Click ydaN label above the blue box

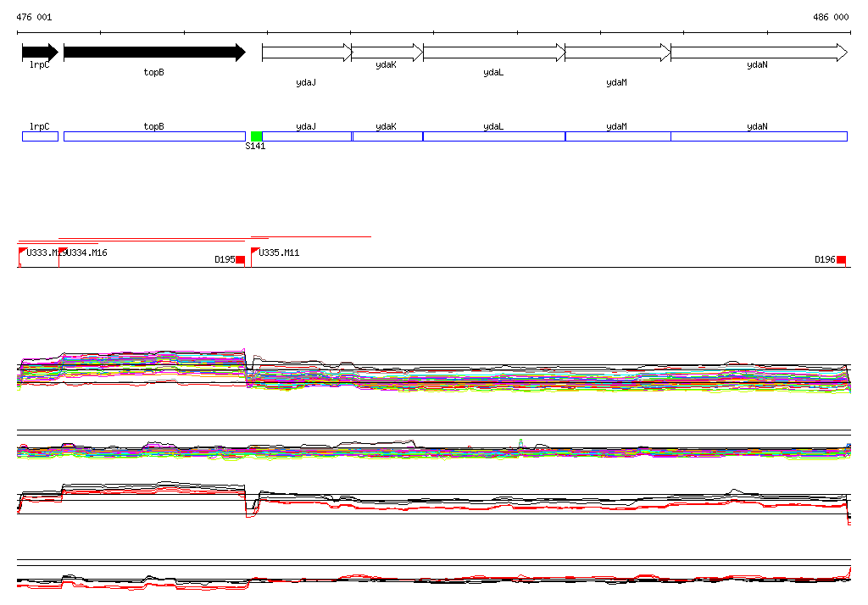pyautogui.click(x=757, y=127)
